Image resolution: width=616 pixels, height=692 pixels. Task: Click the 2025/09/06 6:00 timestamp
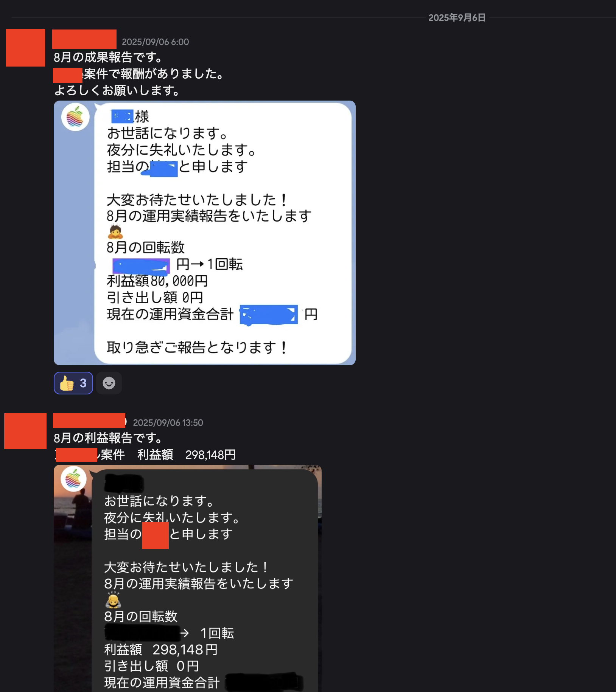tap(155, 42)
